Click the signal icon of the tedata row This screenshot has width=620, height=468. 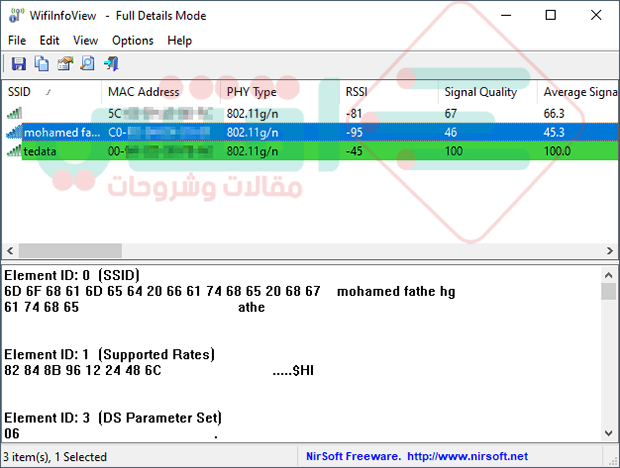tap(15, 151)
